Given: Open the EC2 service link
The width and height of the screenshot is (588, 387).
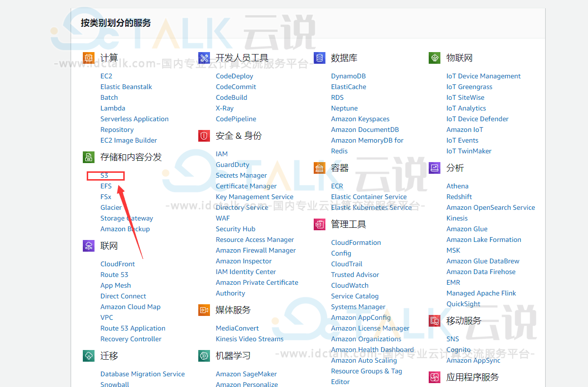Looking at the screenshot, I should pyautogui.click(x=106, y=76).
